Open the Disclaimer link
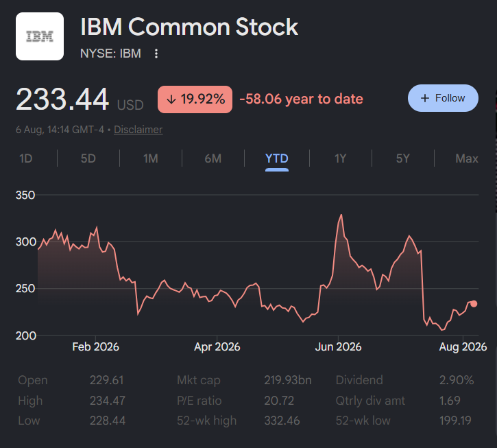The height and width of the screenshot is (448, 497). tap(138, 130)
